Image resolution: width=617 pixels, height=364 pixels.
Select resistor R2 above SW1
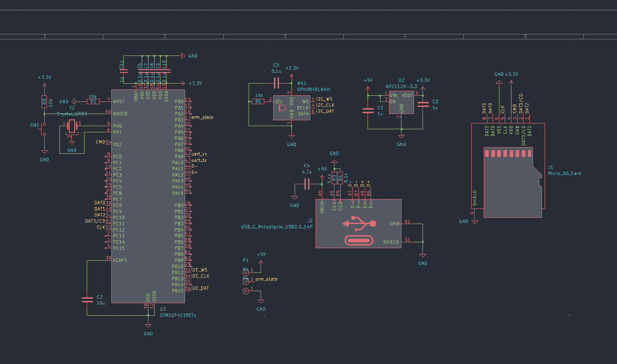44,102
